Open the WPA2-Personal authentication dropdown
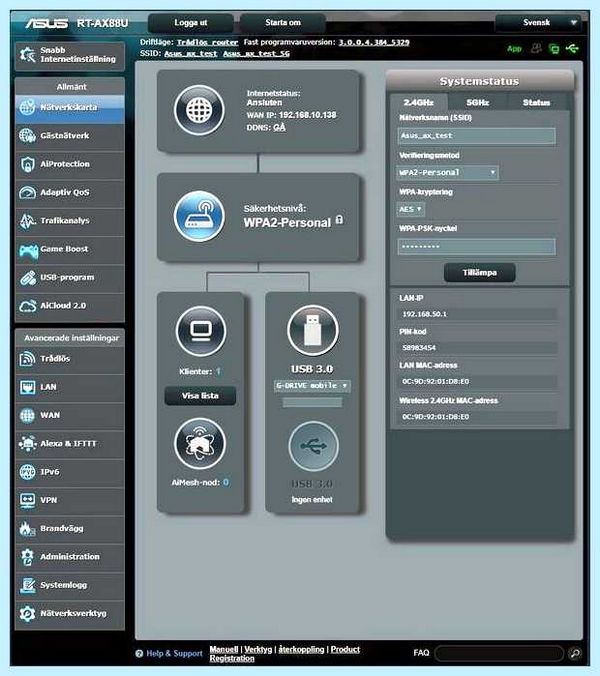Screen dimensions: 600x676 coord(447,172)
